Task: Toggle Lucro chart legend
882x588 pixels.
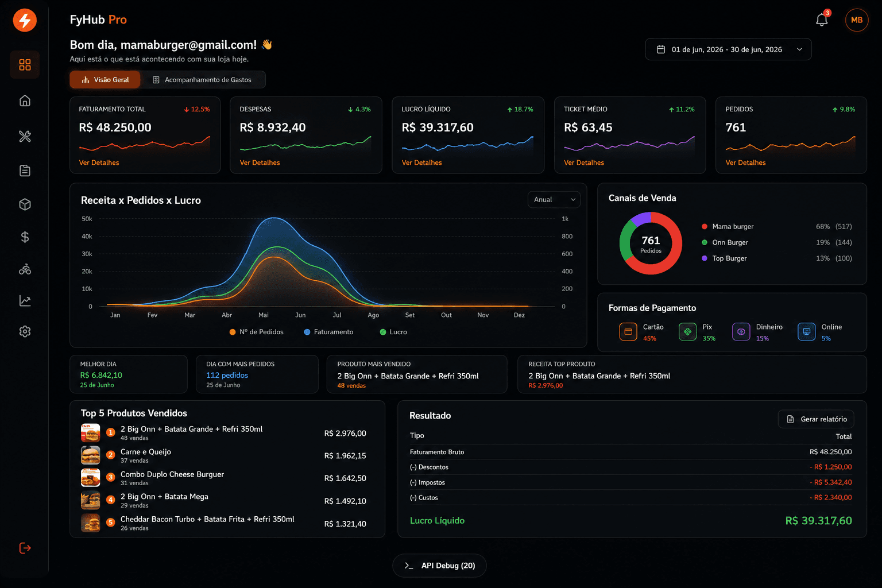Action: coord(393,332)
